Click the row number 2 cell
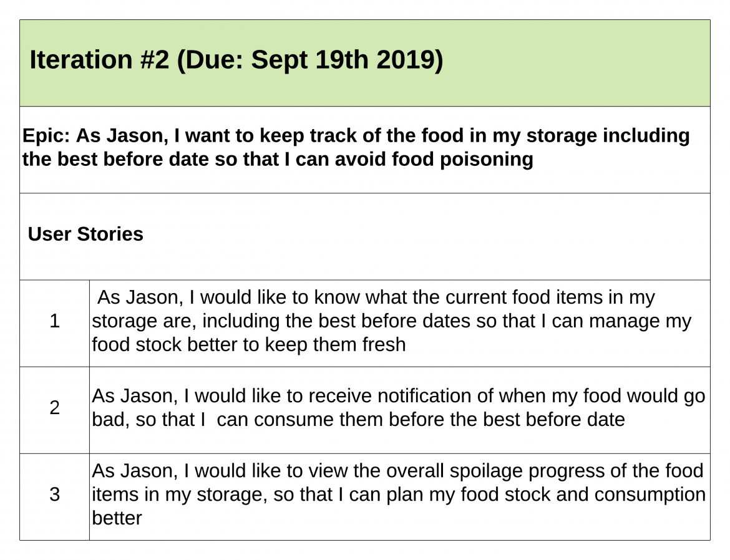The width and height of the screenshot is (730, 560). pyautogui.click(x=54, y=410)
